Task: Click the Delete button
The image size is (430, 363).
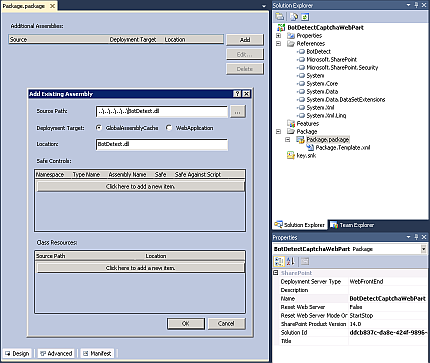Action: click(x=245, y=69)
